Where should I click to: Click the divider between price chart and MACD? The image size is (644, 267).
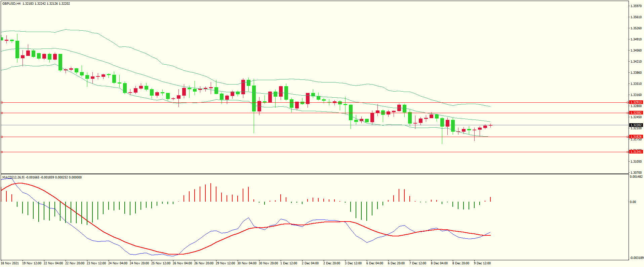(314, 174)
